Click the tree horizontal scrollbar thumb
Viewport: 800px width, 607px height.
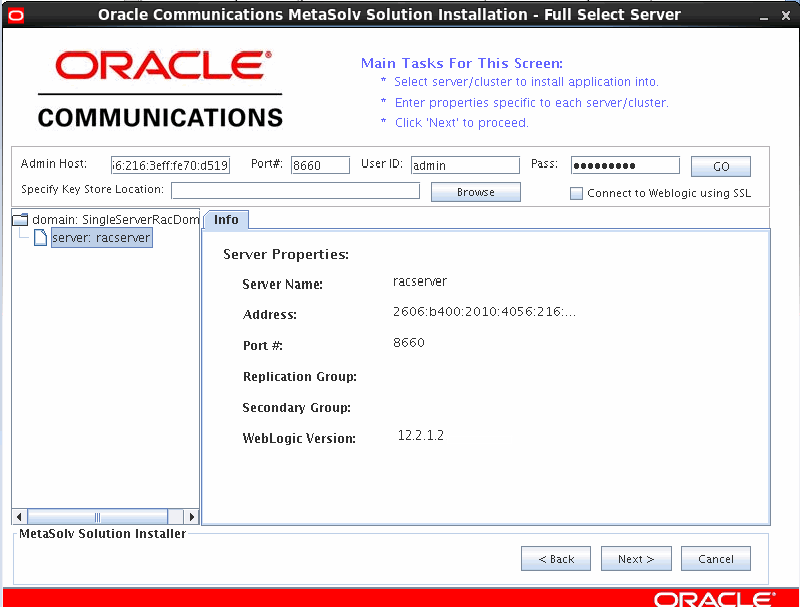point(97,517)
